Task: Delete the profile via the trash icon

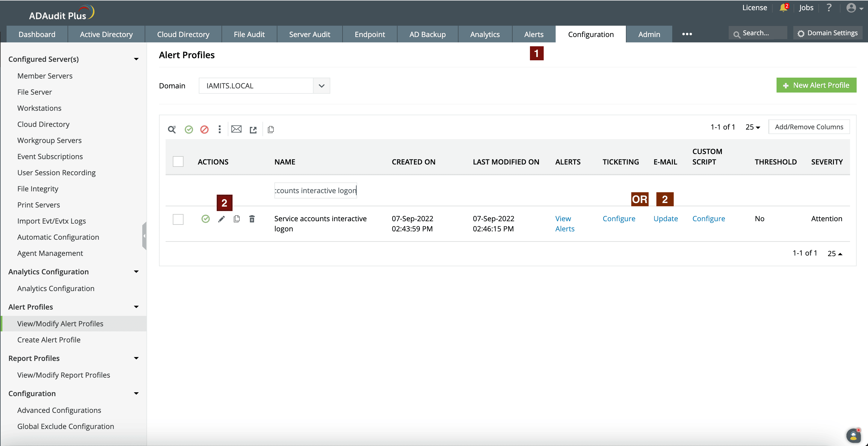Action: [252, 219]
